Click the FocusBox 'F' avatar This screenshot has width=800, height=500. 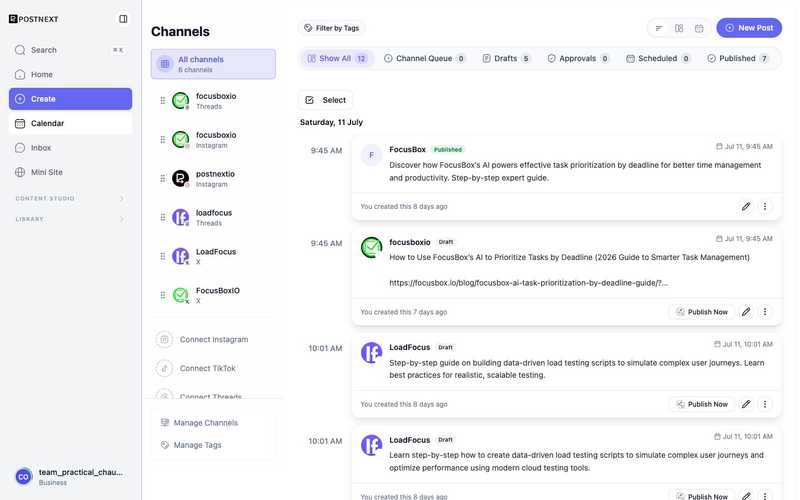[x=371, y=155]
